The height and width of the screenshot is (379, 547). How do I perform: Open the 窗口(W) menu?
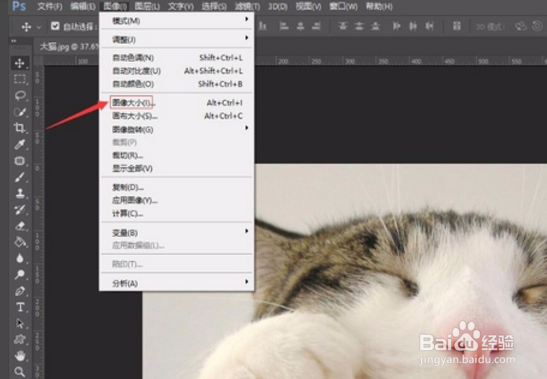[344, 7]
